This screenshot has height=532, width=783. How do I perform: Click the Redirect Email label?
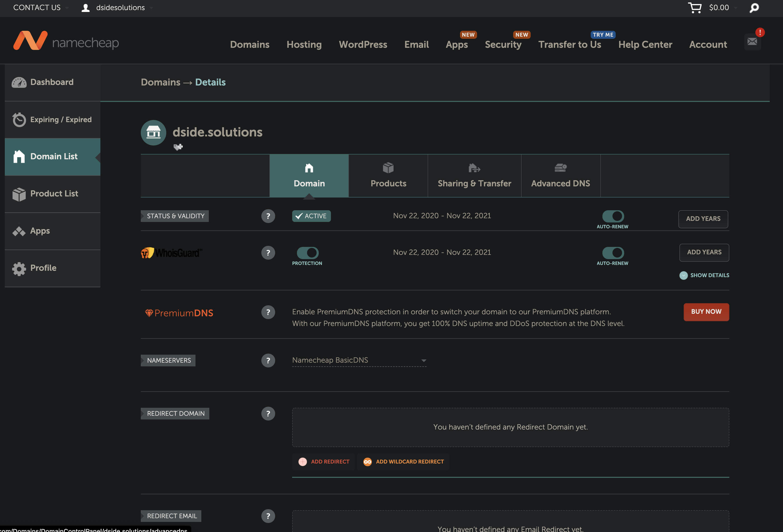click(x=171, y=516)
